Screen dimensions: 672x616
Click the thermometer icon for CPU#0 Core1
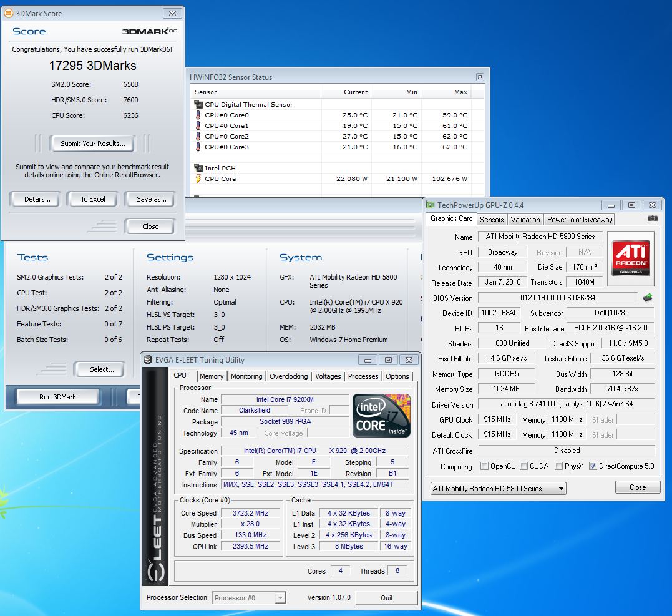click(198, 125)
